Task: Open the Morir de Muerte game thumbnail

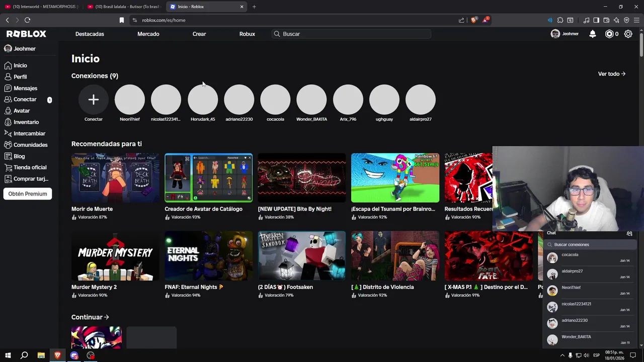Action: 115,178
